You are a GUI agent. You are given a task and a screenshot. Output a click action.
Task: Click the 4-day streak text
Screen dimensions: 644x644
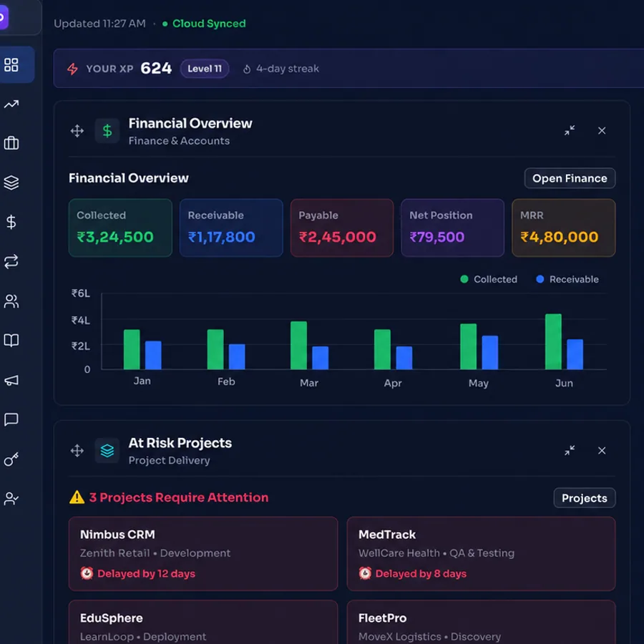pos(288,69)
